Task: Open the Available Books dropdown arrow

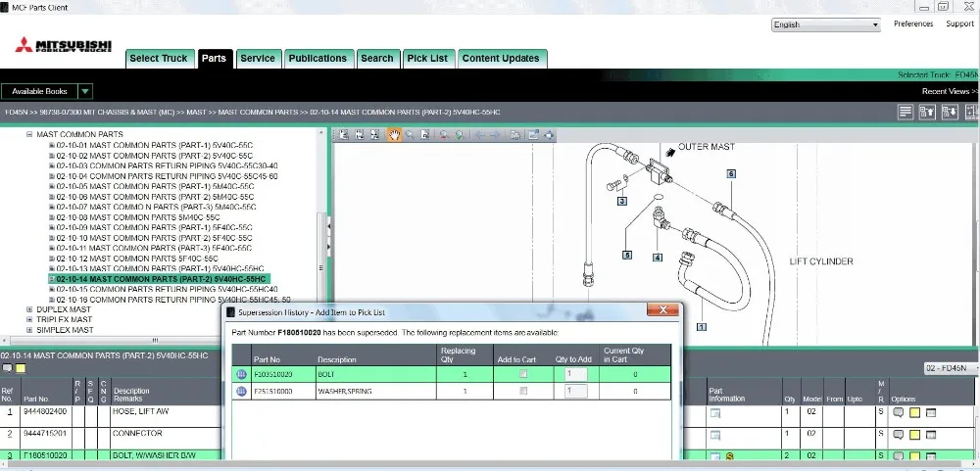Action: pos(85,91)
